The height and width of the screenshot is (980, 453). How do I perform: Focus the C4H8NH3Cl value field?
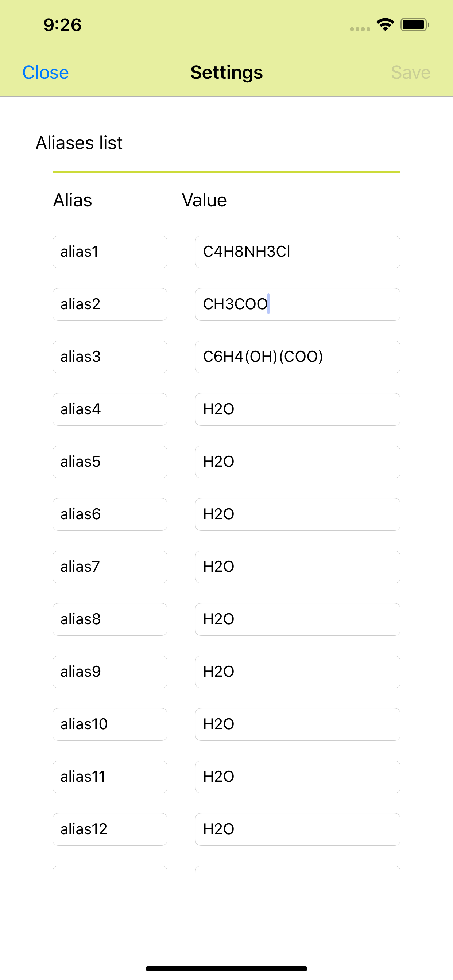[x=297, y=252]
